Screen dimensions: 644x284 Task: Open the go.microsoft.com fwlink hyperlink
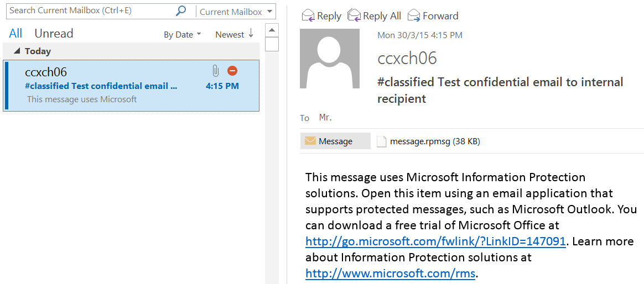[x=435, y=241]
